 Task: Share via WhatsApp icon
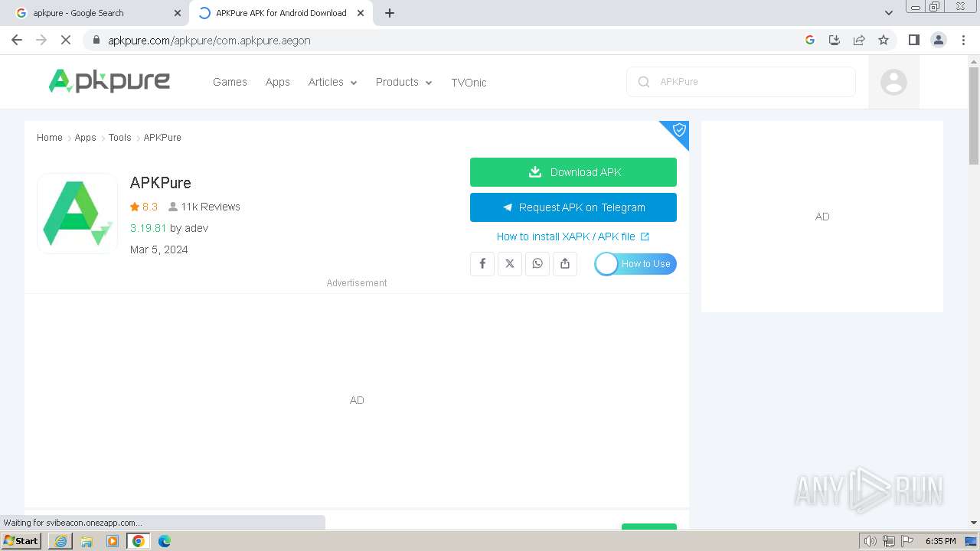tap(537, 263)
